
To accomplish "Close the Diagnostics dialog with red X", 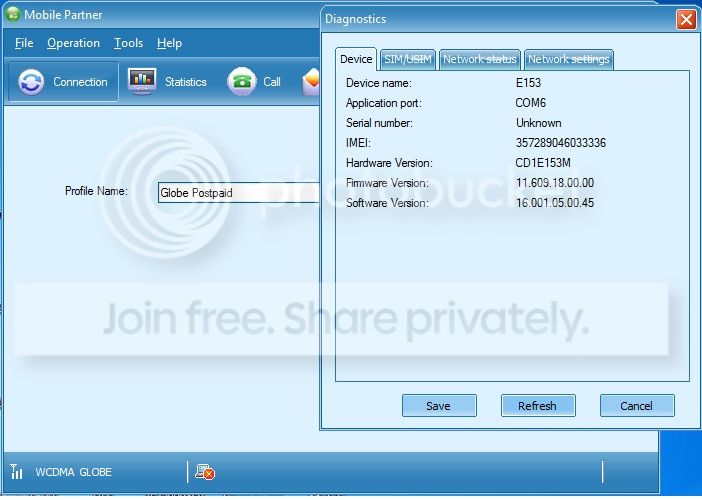I will coord(686,20).
